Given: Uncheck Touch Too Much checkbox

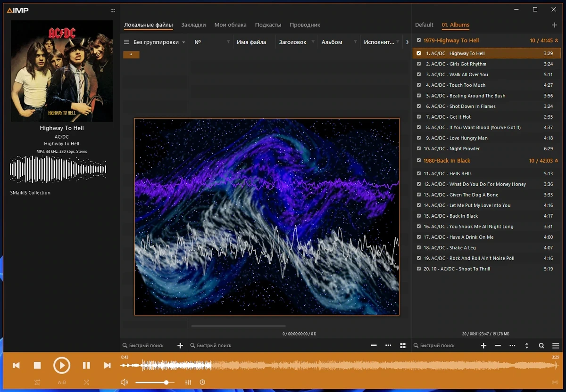Looking at the screenshot, I should [x=419, y=85].
